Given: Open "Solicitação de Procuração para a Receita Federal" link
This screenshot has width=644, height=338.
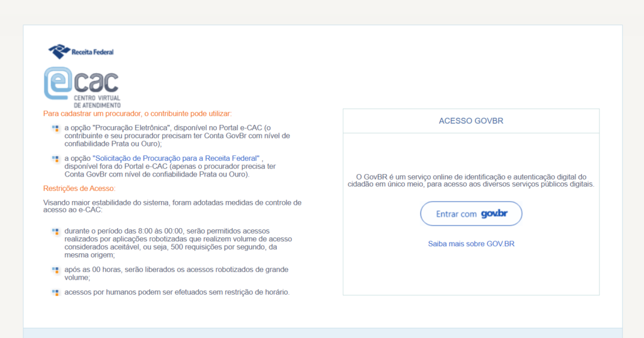Looking at the screenshot, I should click(176, 158).
